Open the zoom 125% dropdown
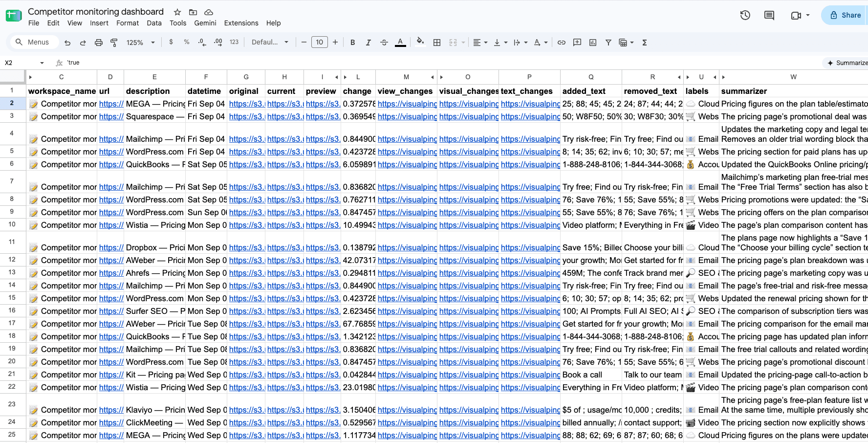Viewport: 868px width, 443px height. [x=140, y=43]
